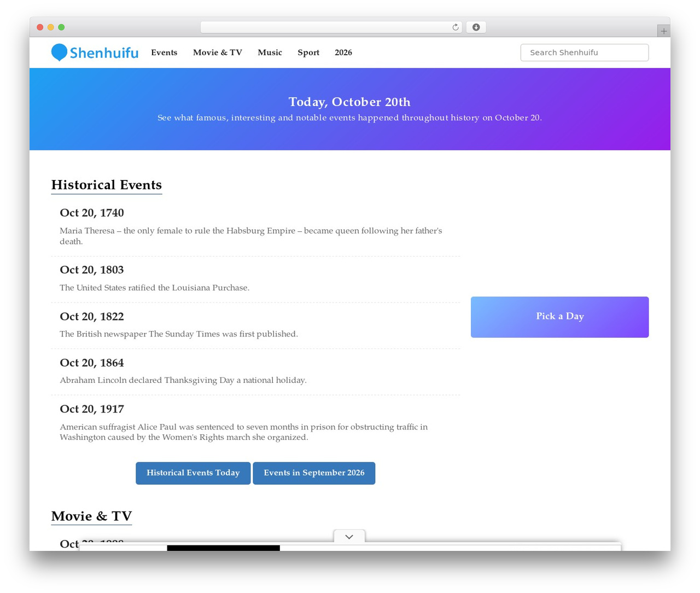The image size is (700, 593).
Task: Click Events in September 2026 button
Action: click(314, 473)
